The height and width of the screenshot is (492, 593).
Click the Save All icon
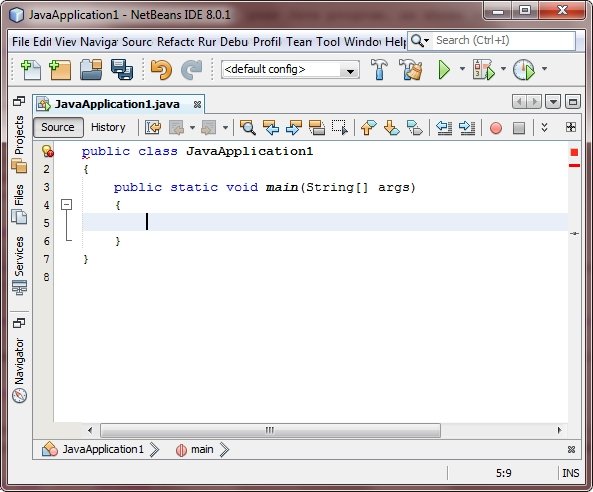coord(122,70)
